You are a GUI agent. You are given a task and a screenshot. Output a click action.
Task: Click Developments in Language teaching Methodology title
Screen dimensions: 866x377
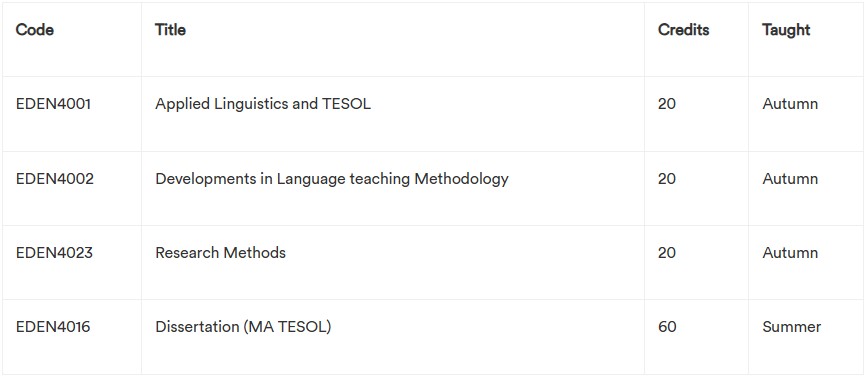[332, 179]
